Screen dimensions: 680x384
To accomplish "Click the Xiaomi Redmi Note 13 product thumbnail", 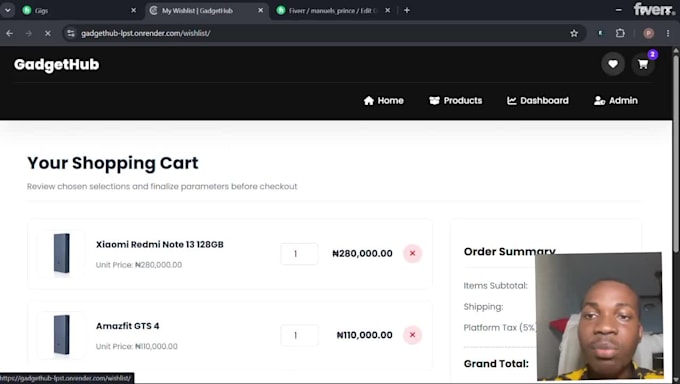I will pyautogui.click(x=61, y=254).
